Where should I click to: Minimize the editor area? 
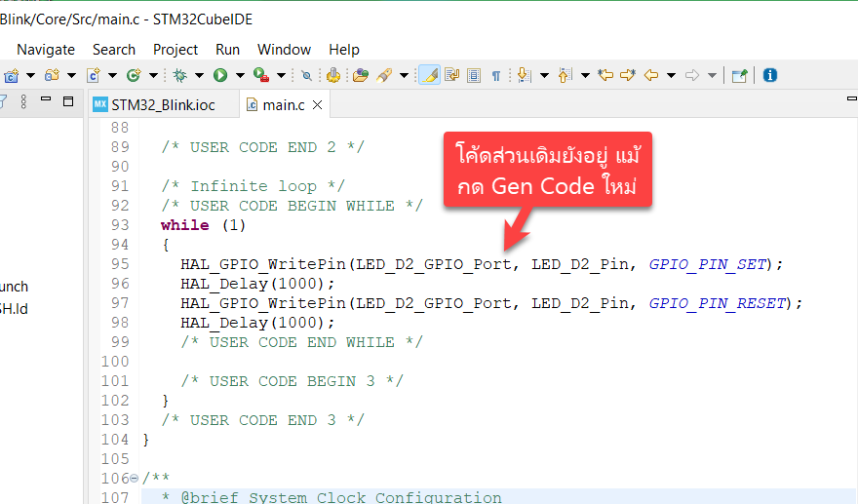(x=852, y=98)
